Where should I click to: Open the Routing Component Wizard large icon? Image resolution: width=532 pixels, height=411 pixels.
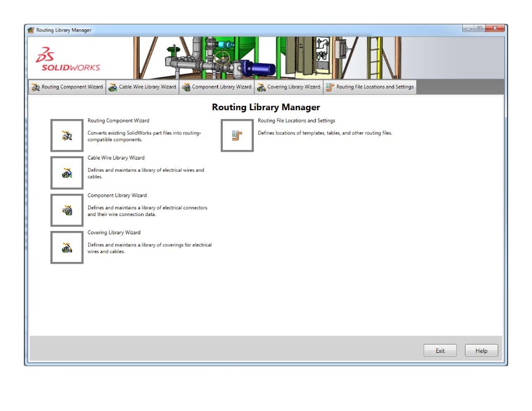[x=67, y=135]
